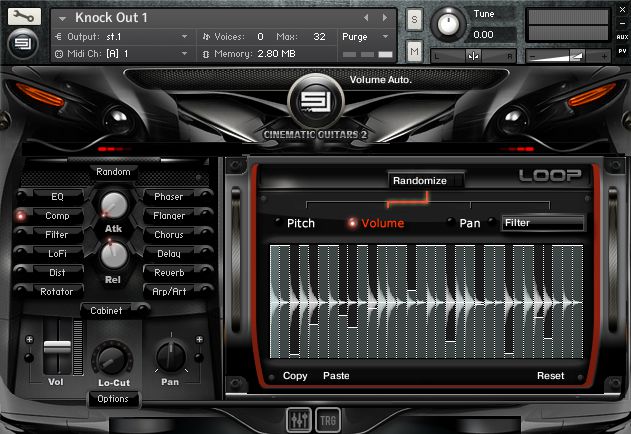Adjust the Tune knob
This screenshot has width=631, height=434.
pos(448,24)
